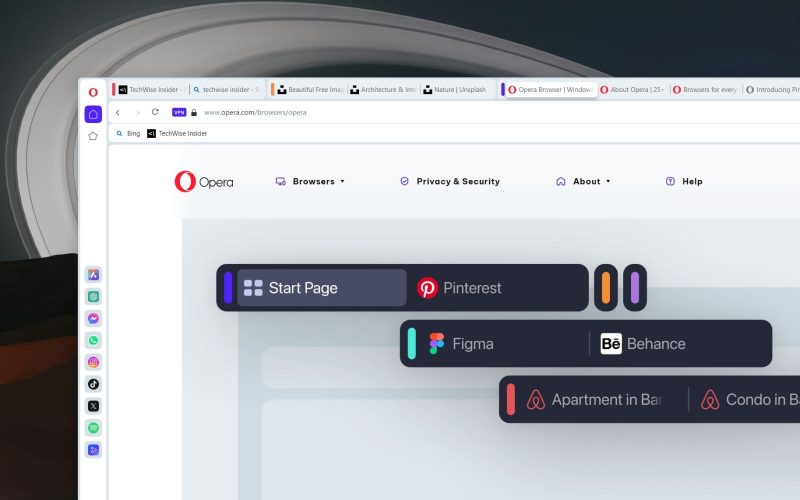Select the orange tab island color handle

(x=606, y=288)
